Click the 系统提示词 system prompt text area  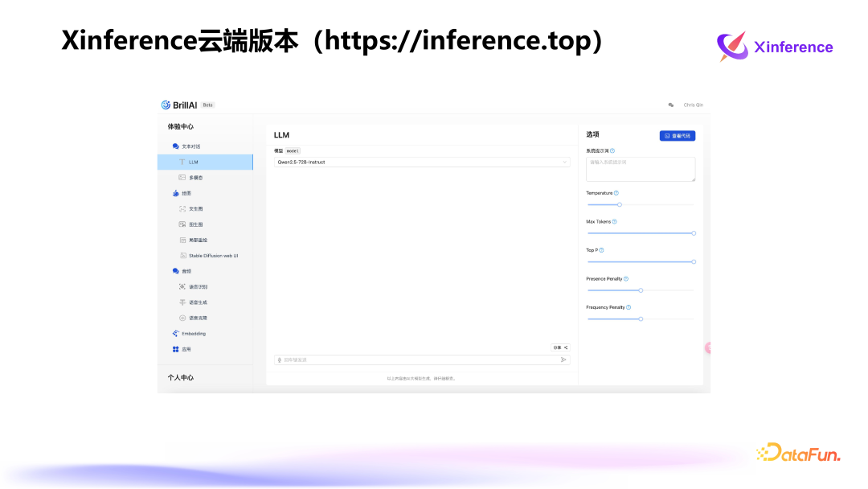pyautogui.click(x=641, y=168)
